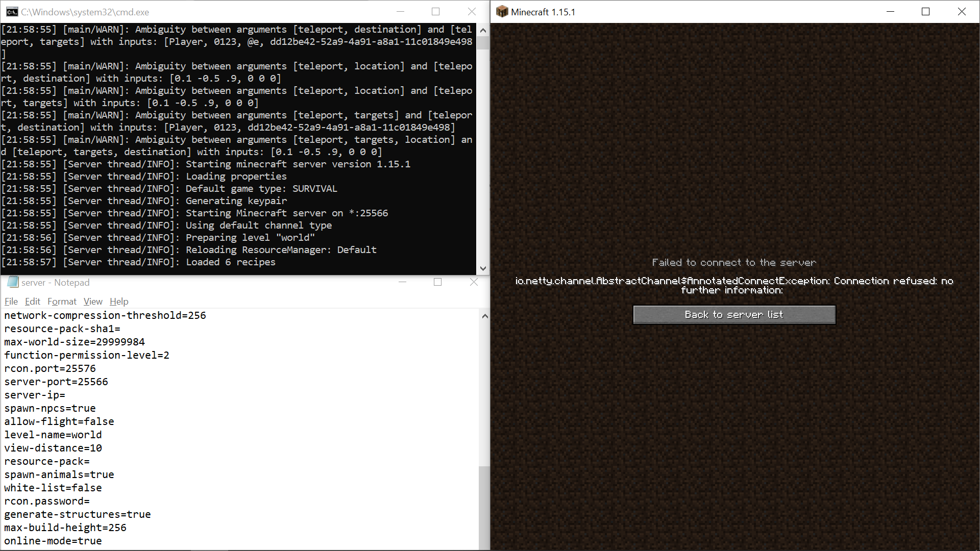Minimize the Minecraft 1.15.1 window
Image resolution: width=980 pixels, height=551 pixels.
(890, 12)
